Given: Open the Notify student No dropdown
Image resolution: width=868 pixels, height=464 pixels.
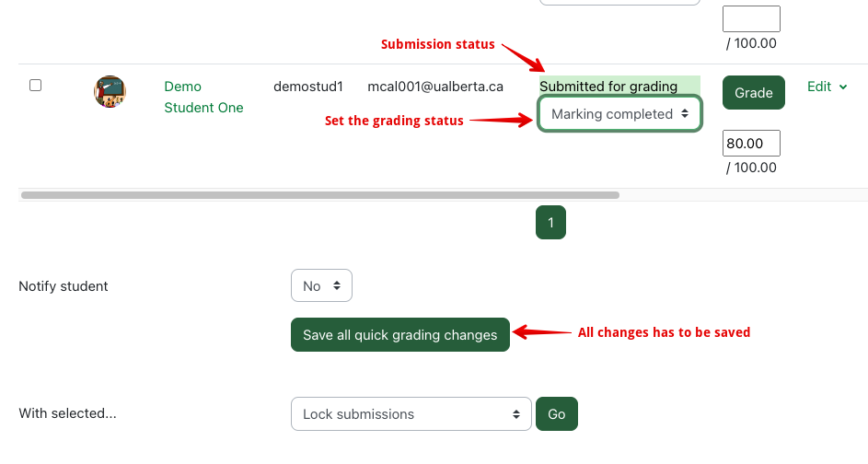Looking at the screenshot, I should (321, 286).
